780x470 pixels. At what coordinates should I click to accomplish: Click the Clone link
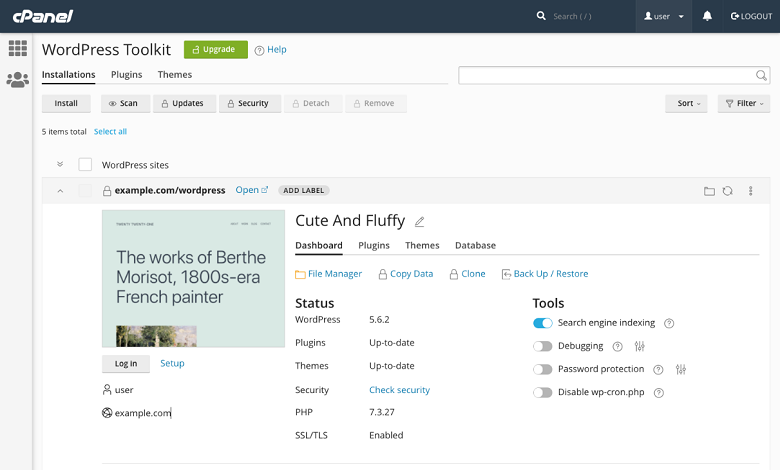point(468,274)
